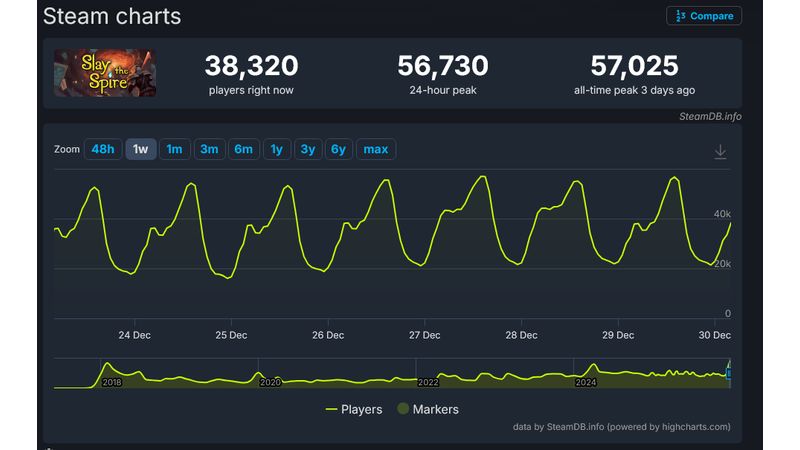Click the Steam charts heading
800x450 pixels.
coord(112,16)
